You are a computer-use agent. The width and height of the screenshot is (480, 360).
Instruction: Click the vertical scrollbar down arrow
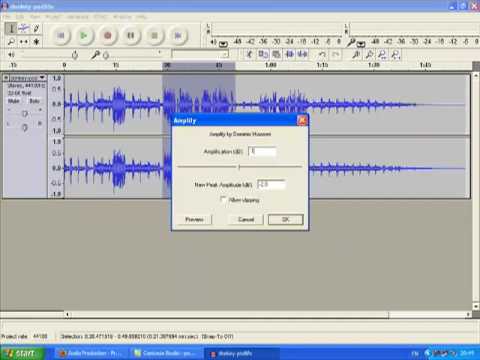click(476, 306)
